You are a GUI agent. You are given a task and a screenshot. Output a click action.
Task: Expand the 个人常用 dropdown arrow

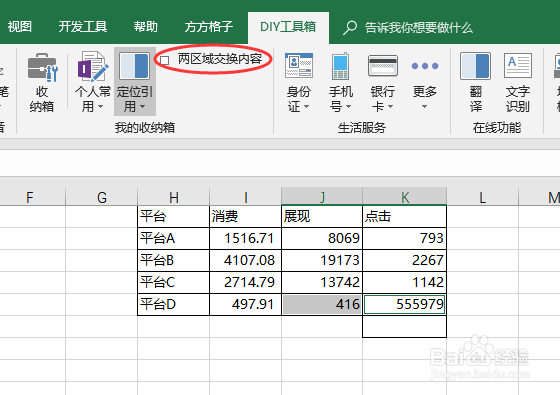pos(101,106)
